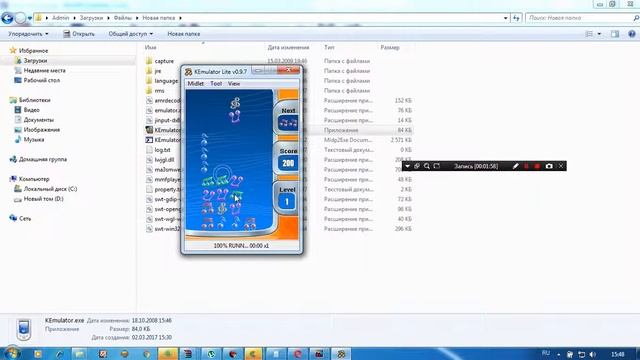Select Рабочий стол in the navigation pane
Screen dimensions: 640x360
coord(42,80)
